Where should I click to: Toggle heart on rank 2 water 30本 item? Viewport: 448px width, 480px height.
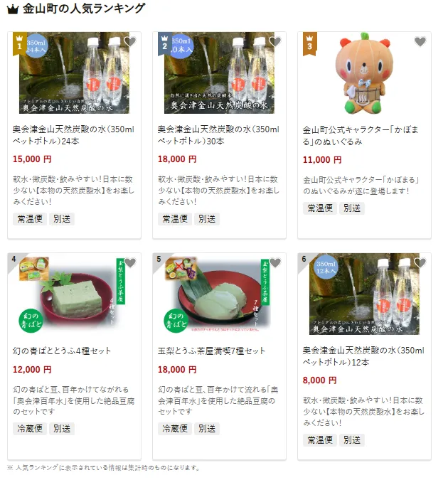(x=275, y=41)
